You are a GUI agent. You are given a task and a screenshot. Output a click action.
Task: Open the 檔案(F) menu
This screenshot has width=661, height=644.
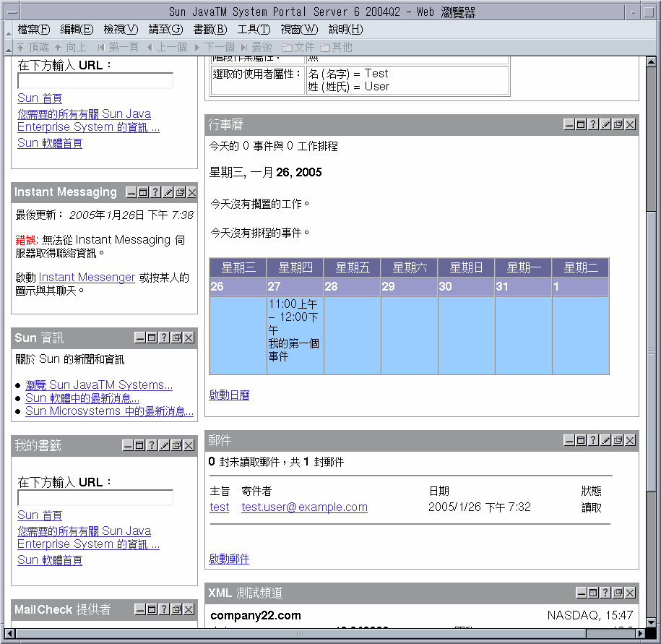[34, 29]
